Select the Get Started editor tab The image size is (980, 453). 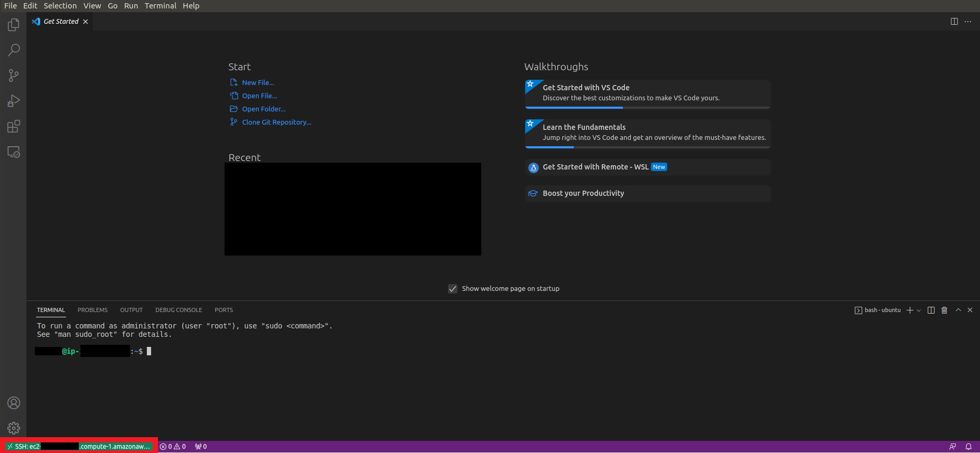tap(61, 22)
